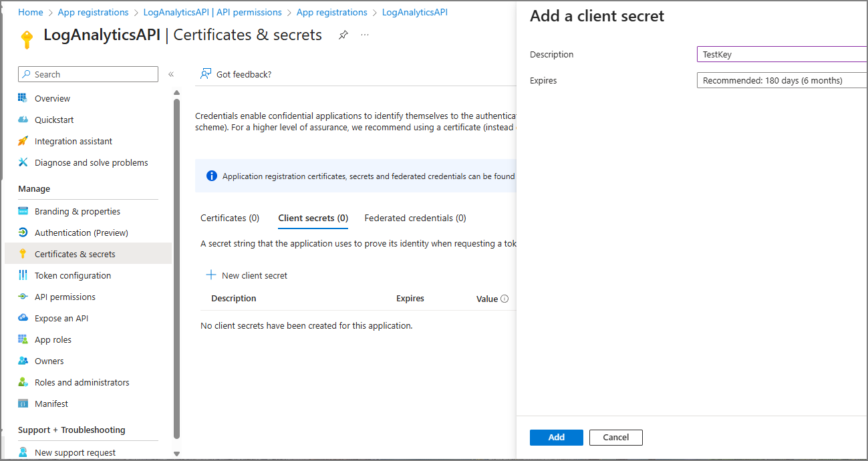Click the sidebar vertical scrollbar thumb
The height and width of the screenshot is (461, 868).
[176, 269]
